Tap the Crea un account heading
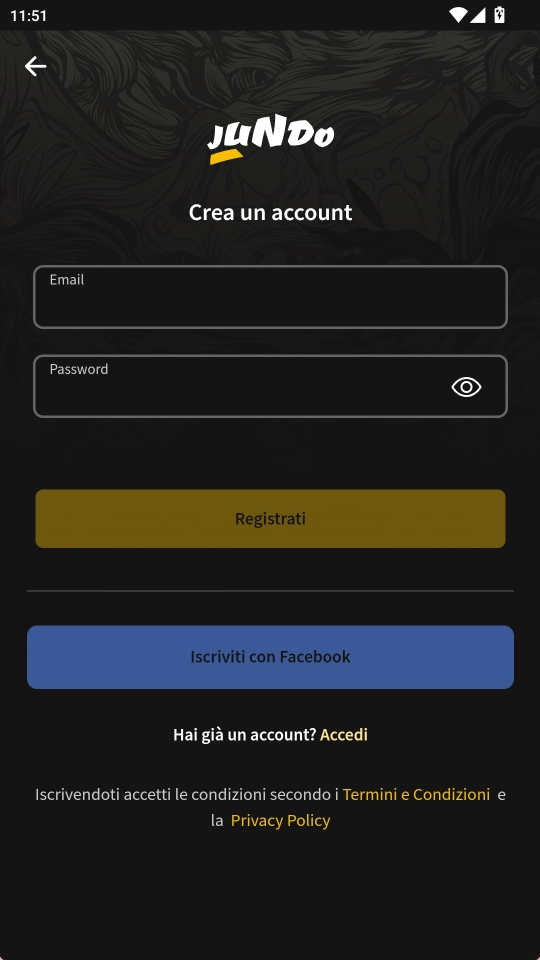This screenshot has height=960, width=540. (271, 212)
